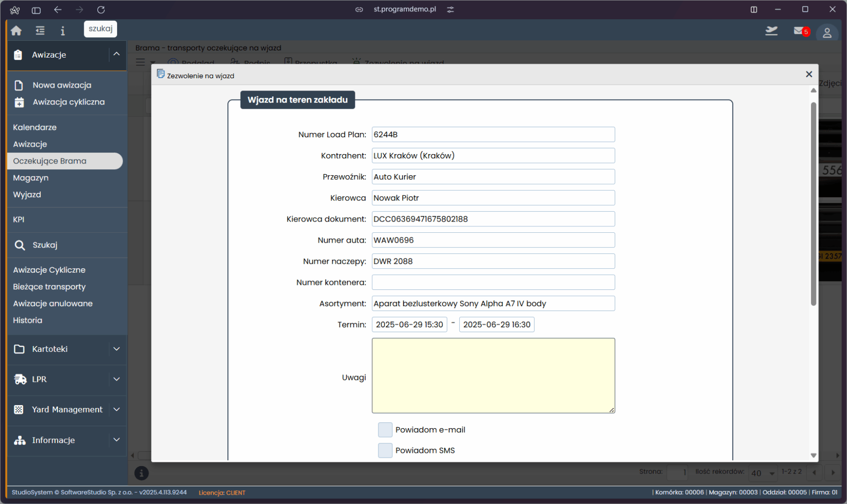Click into the Numer kontenera field
This screenshot has width=847, height=504.
tap(493, 283)
